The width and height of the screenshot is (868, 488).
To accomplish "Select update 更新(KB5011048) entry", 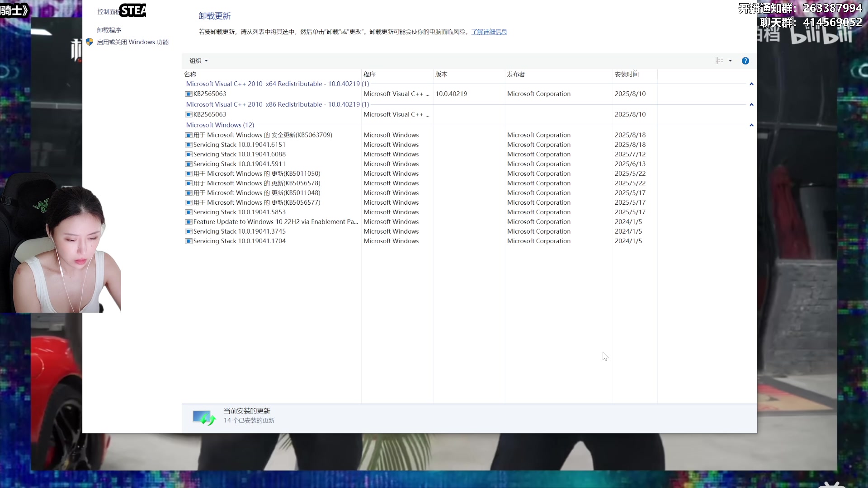I will (x=257, y=193).
